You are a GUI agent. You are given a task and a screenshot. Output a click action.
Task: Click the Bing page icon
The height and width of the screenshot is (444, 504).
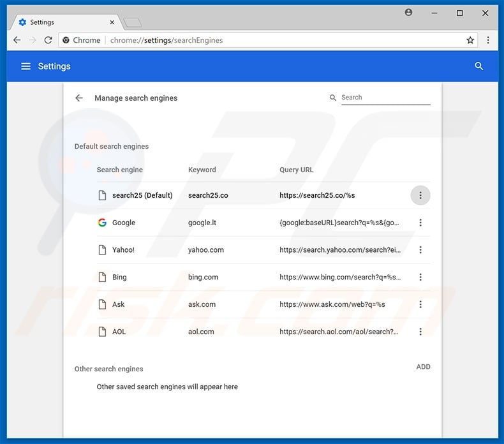pyautogui.click(x=102, y=277)
